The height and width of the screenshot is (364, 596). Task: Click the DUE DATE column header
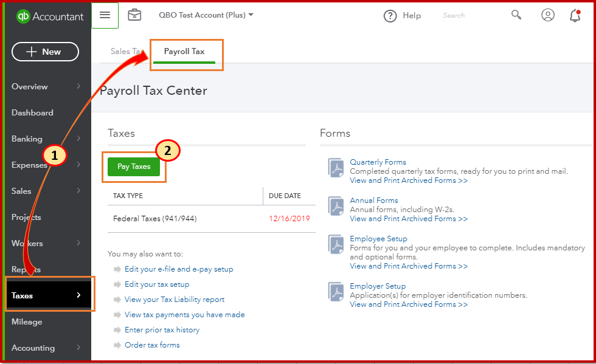point(285,196)
